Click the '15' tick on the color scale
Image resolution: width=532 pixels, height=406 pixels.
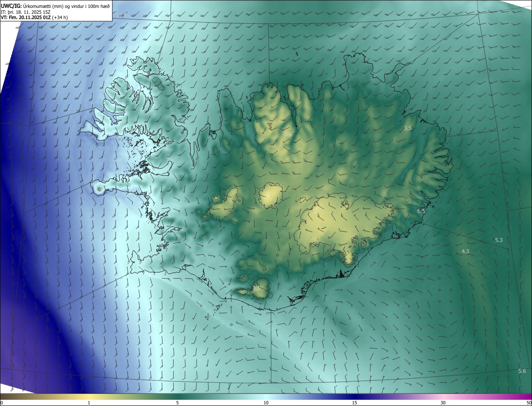[355, 403]
